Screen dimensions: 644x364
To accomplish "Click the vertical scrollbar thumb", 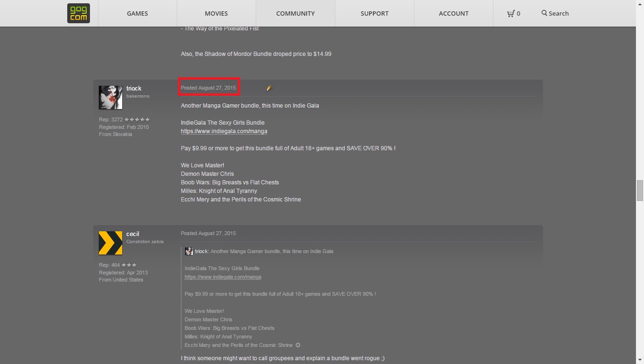I will pos(640,190).
